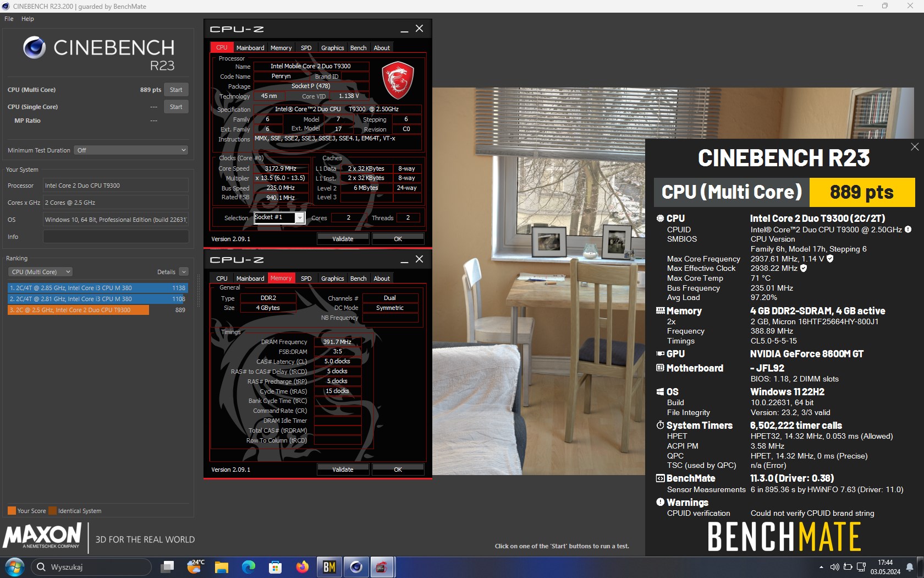Click the Info input field
The height and width of the screenshot is (578, 924).
click(x=116, y=237)
